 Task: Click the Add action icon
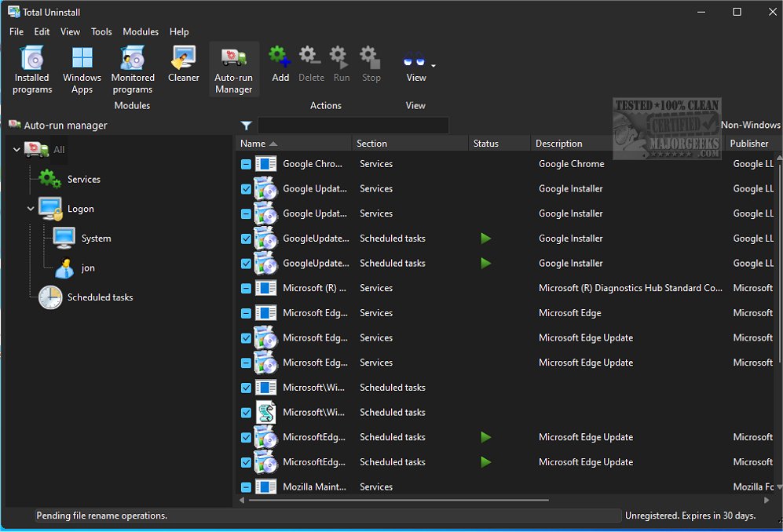point(280,64)
